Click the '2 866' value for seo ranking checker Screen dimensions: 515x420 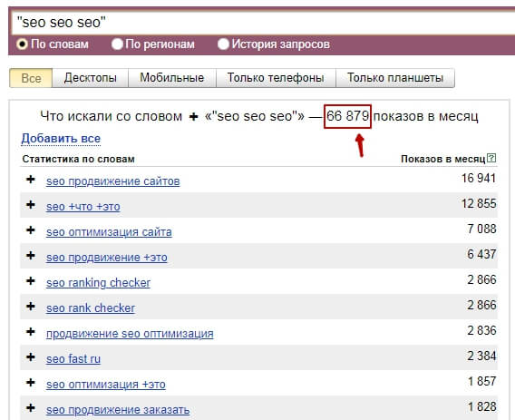click(x=481, y=279)
